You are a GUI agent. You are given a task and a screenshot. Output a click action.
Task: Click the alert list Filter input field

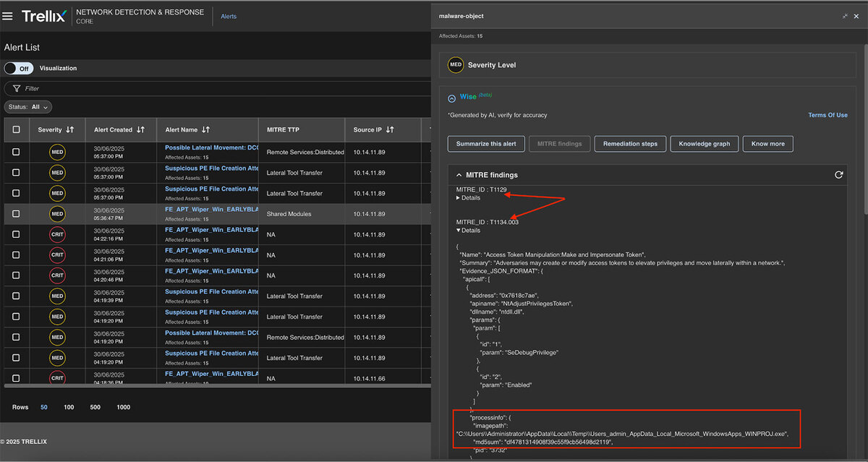217,88
